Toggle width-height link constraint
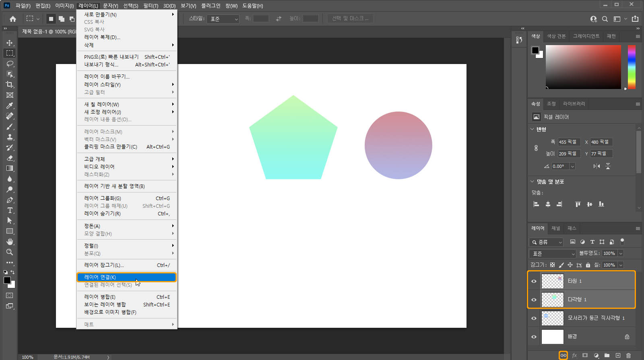The image size is (644, 360). pyautogui.click(x=536, y=148)
